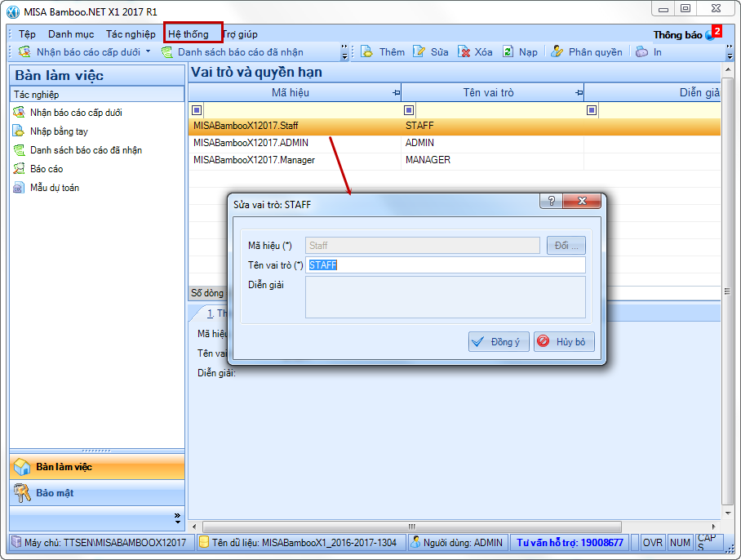Screen dimensions: 741x560
Task: Click the Thêm toolbar icon
Action: [366, 51]
